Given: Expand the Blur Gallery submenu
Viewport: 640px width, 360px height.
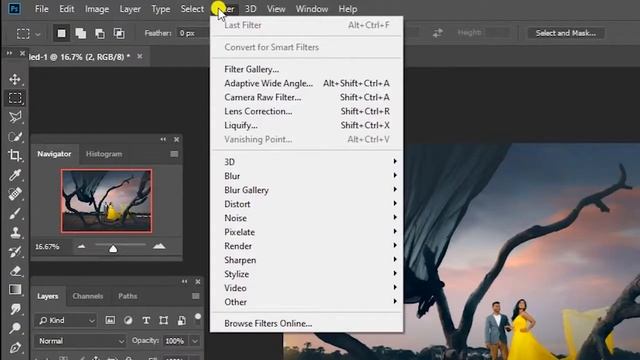Looking at the screenshot, I should tap(307, 190).
